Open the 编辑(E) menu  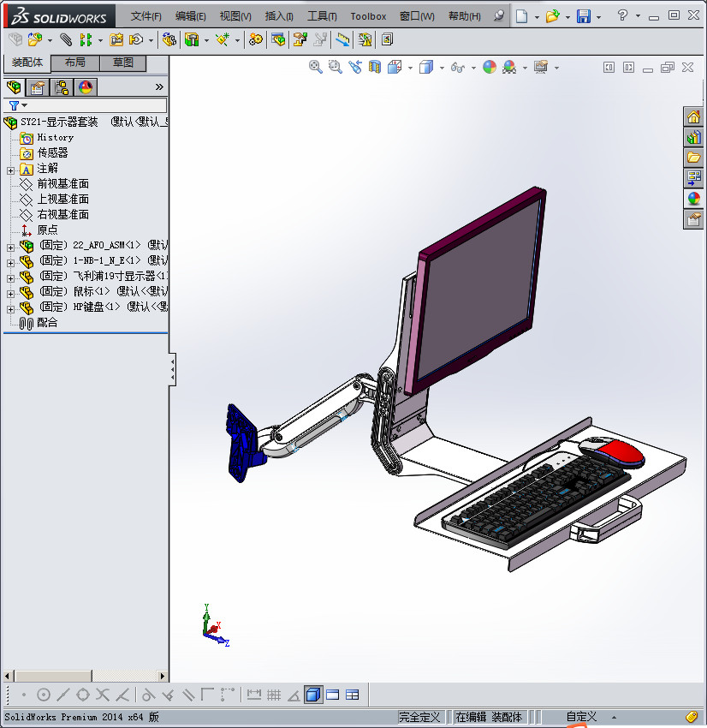pyautogui.click(x=190, y=16)
